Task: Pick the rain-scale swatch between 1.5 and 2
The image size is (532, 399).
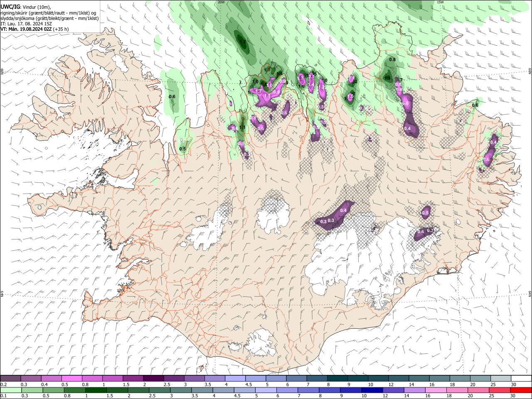Action: [117, 390]
